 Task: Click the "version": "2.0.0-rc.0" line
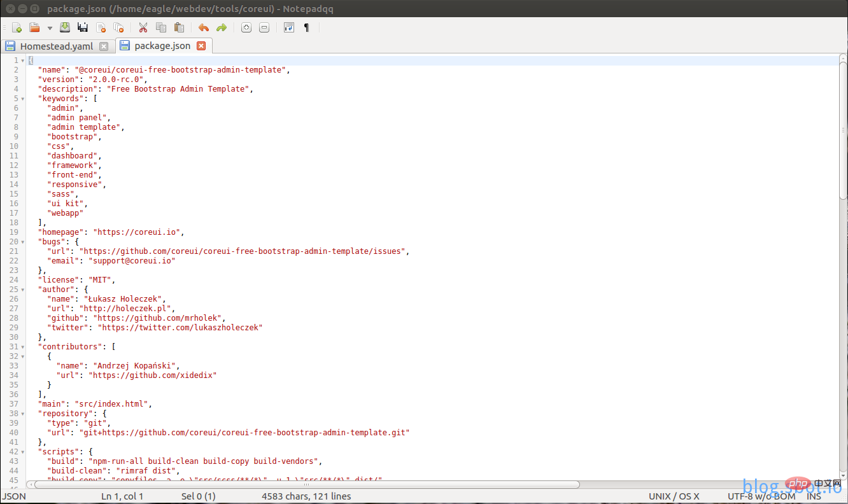point(93,80)
